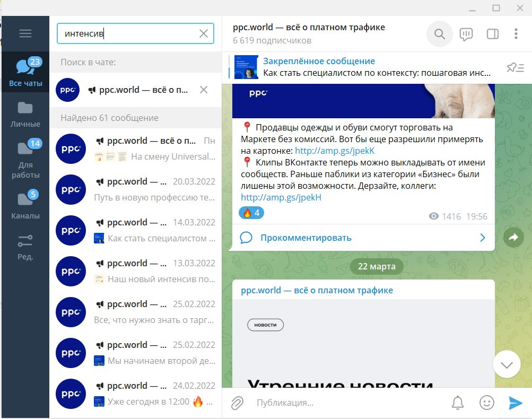Click the share forward arrow beside the post
532x419 pixels.
coord(513,238)
